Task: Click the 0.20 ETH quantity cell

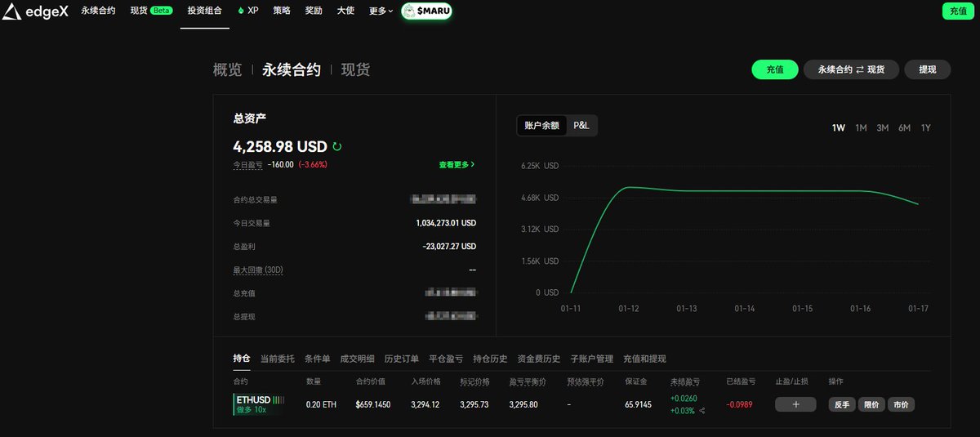Action: tap(321, 404)
